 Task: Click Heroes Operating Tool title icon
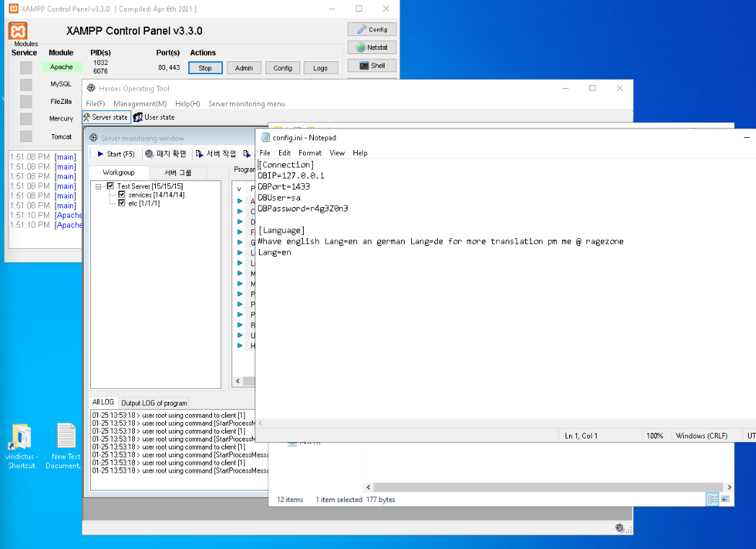point(91,88)
